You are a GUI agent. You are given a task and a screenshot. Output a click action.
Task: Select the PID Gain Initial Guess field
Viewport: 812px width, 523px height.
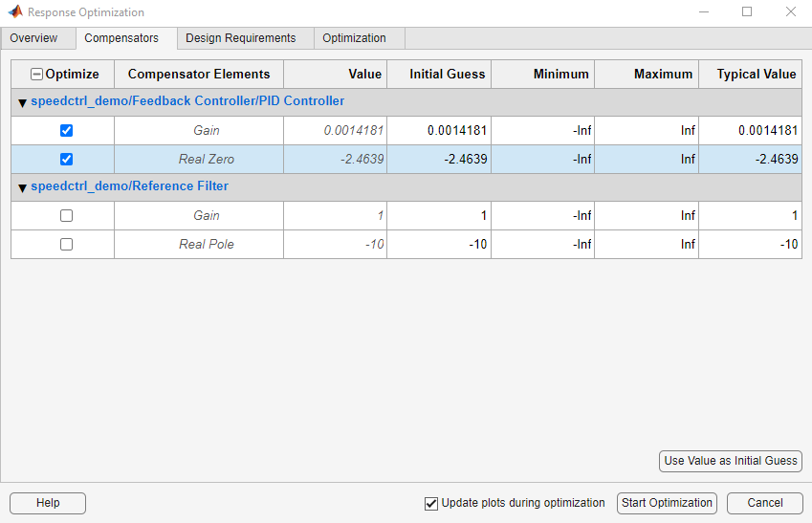pyautogui.click(x=439, y=130)
